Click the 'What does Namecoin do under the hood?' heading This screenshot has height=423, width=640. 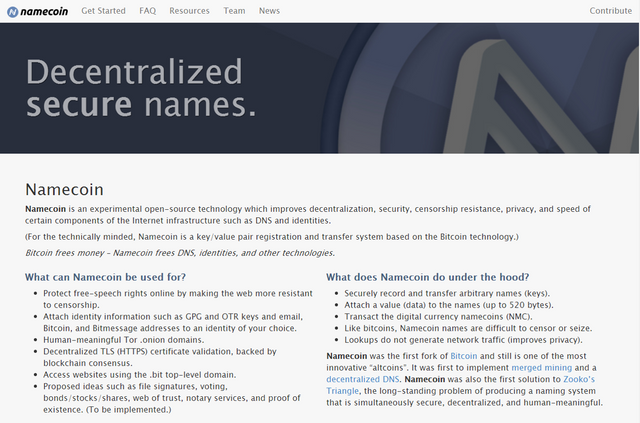click(427, 277)
